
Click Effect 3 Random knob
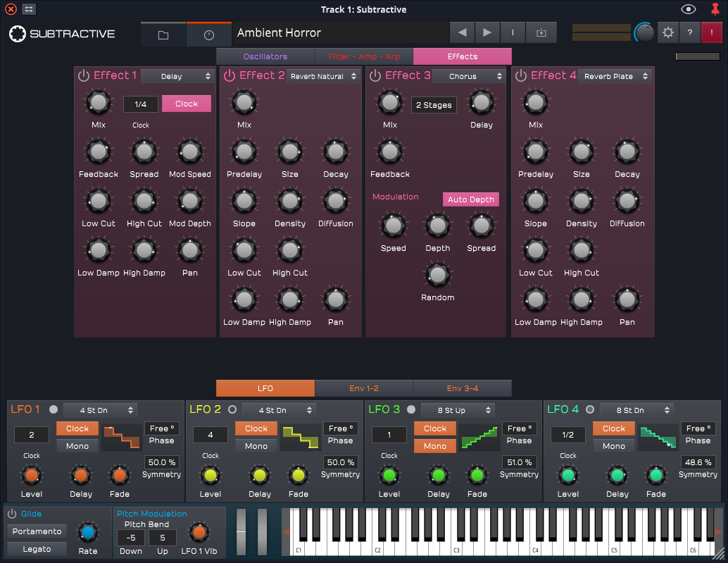438,275
